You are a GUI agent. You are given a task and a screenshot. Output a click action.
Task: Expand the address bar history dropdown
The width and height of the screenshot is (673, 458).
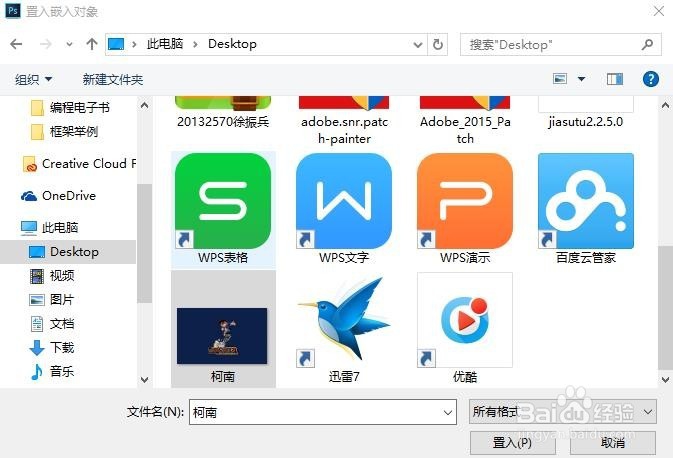click(x=418, y=44)
